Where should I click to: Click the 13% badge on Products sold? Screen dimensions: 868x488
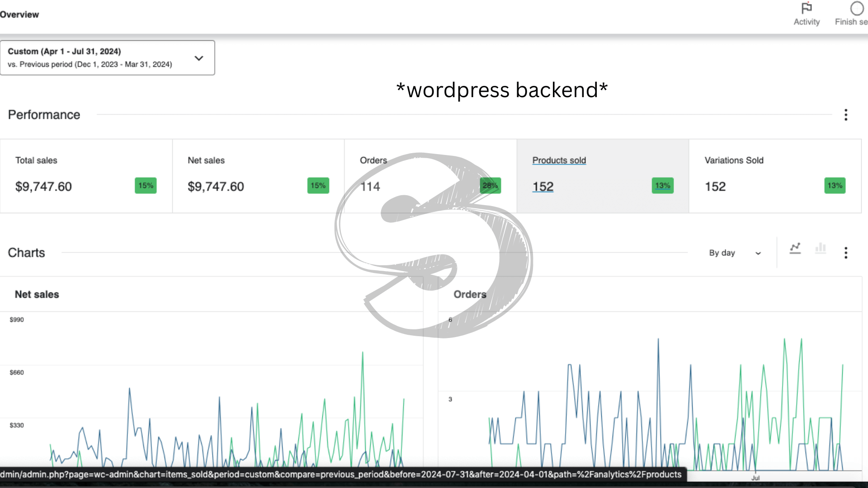[x=663, y=186]
